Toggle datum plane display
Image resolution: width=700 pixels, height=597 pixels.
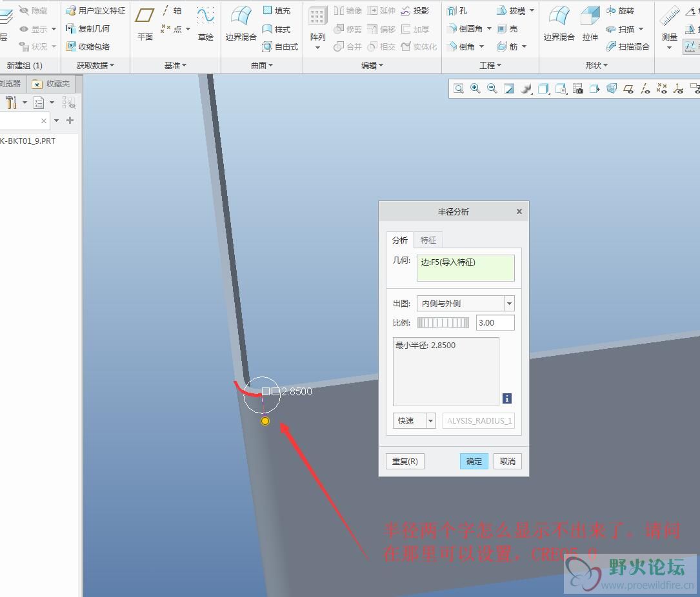[x=628, y=88]
